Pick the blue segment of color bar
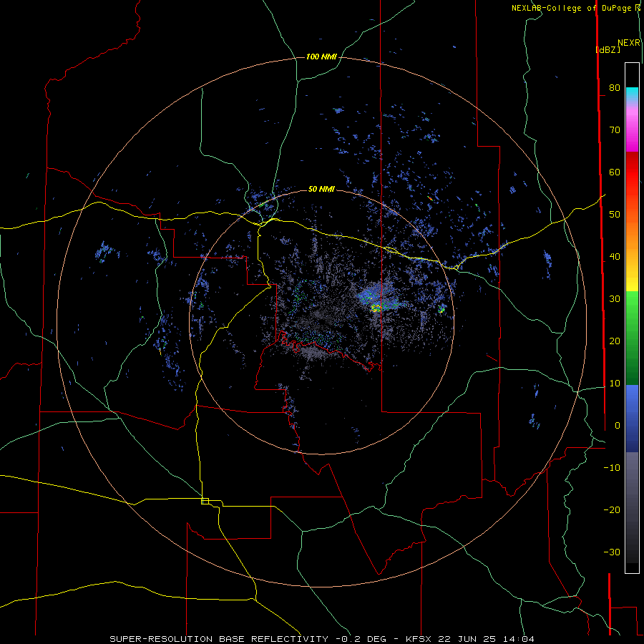 tap(632, 418)
